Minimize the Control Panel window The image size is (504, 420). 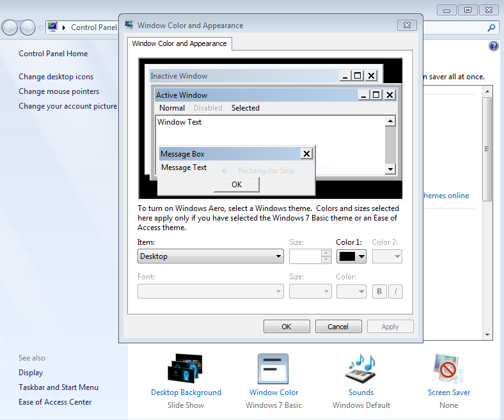pos(446,10)
